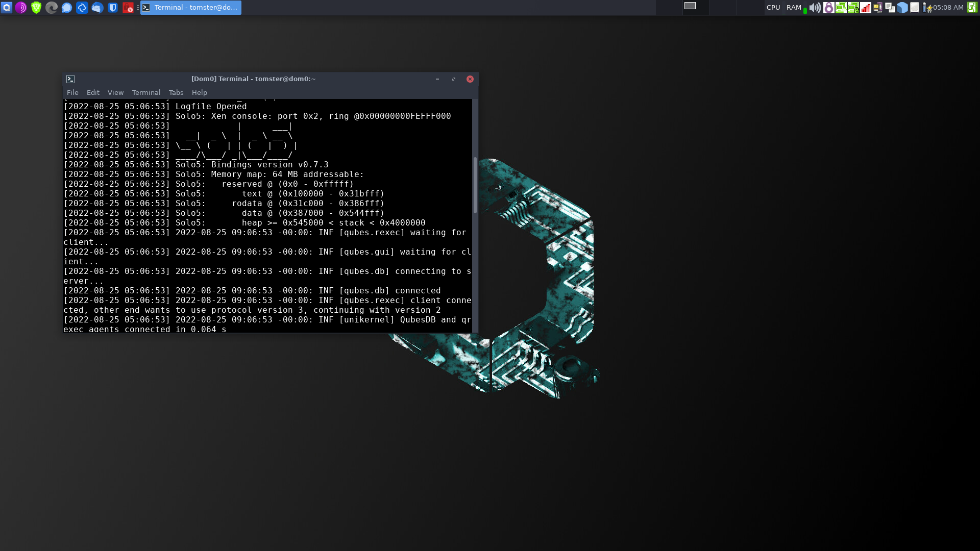Screen dimensions: 980x551
Task: Click the terminal vertical scrollbar
Action: click(x=475, y=185)
